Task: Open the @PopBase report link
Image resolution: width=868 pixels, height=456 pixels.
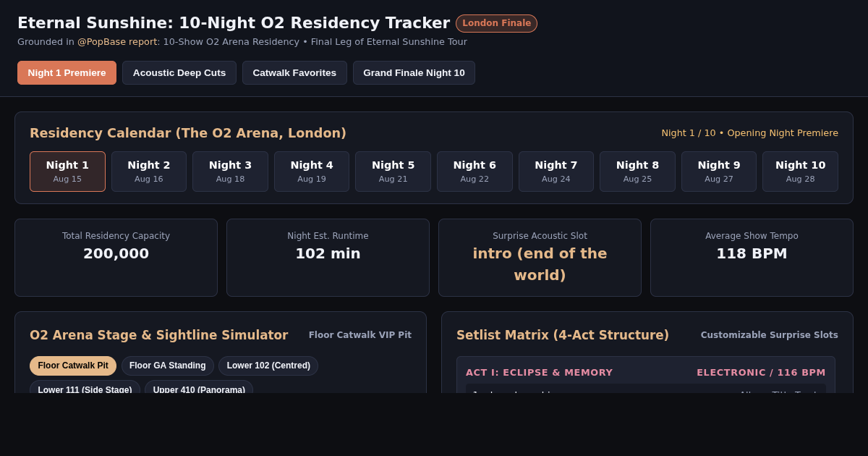Action: tap(117, 42)
